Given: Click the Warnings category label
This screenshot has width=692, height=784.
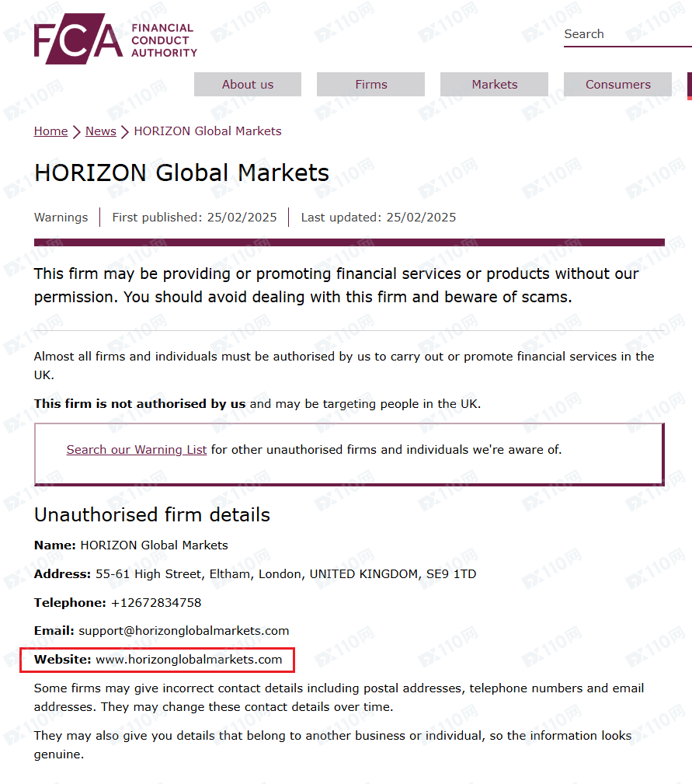Looking at the screenshot, I should (x=61, y=218).
